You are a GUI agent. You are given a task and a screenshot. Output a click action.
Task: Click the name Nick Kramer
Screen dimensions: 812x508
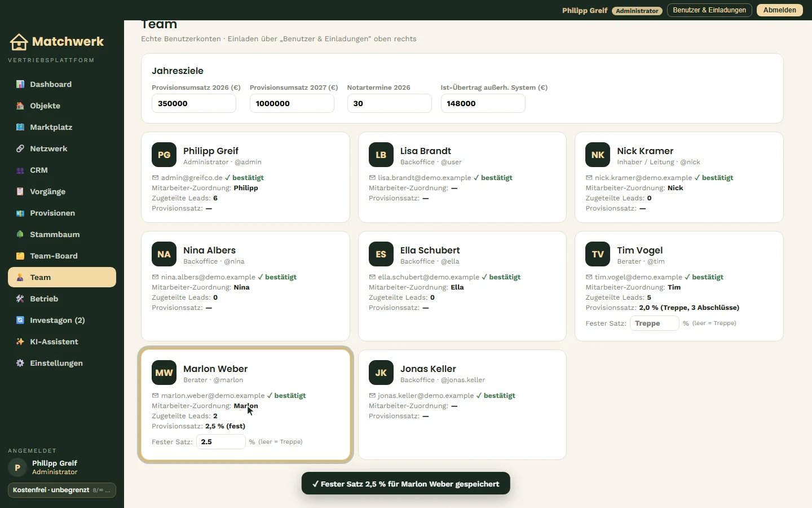[x=645, y=151]
